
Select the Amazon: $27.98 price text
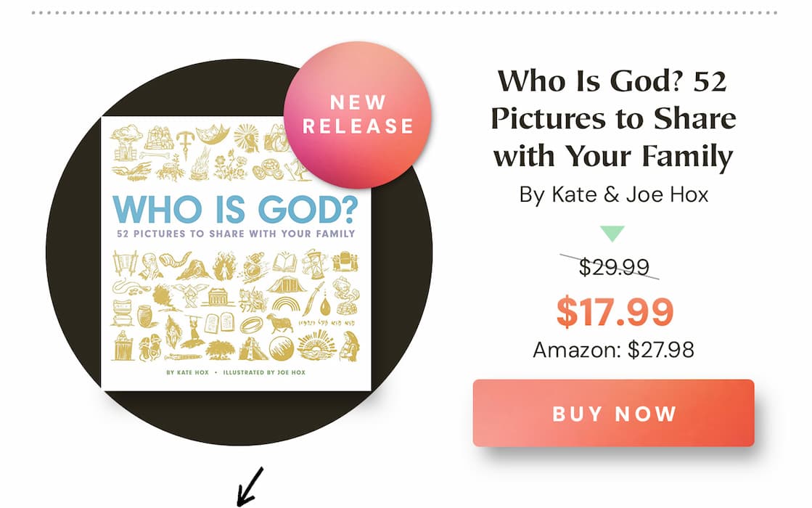(615, 350)
